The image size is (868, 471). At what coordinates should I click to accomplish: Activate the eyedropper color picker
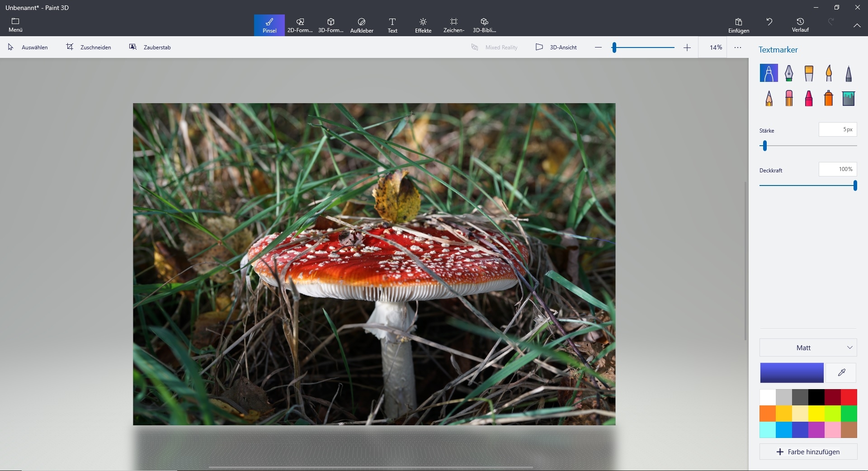click(841, 373)
